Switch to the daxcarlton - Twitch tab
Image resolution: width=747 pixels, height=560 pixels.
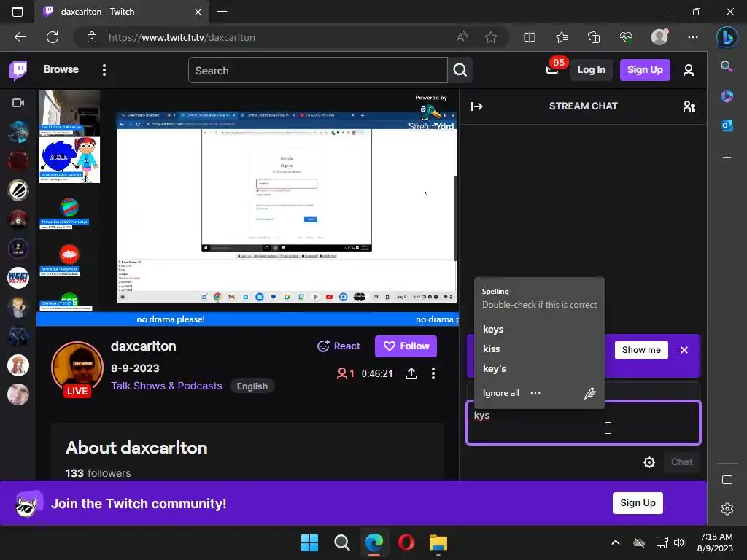(x=123, y=12)
